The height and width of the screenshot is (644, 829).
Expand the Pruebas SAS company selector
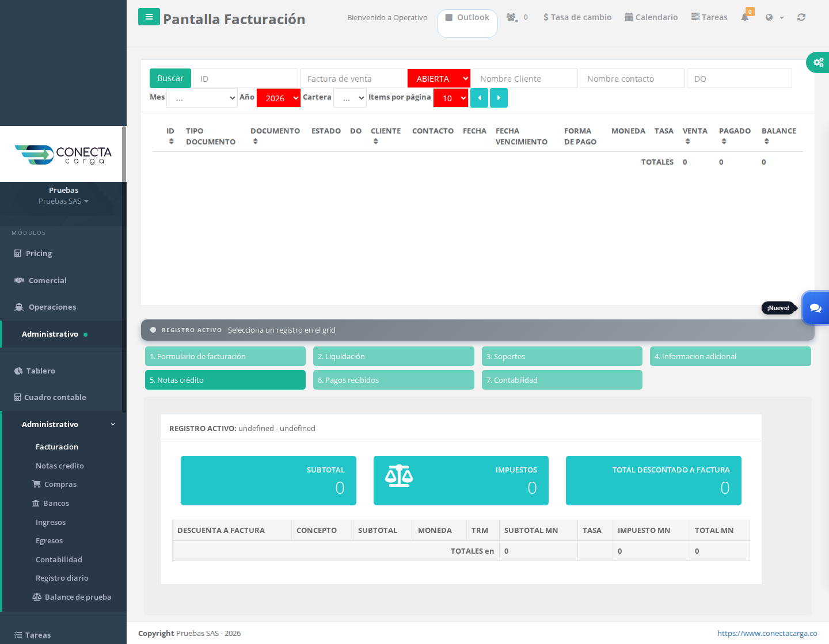[63, 201]
